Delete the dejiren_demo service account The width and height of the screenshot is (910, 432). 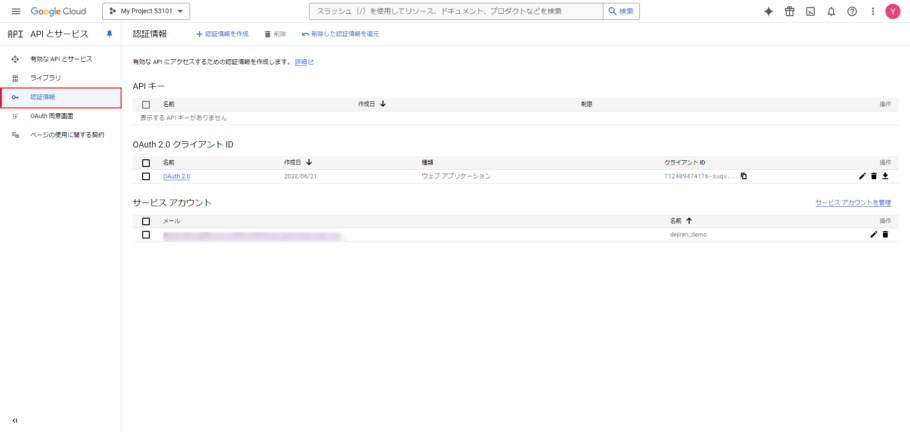click(885, 234)
